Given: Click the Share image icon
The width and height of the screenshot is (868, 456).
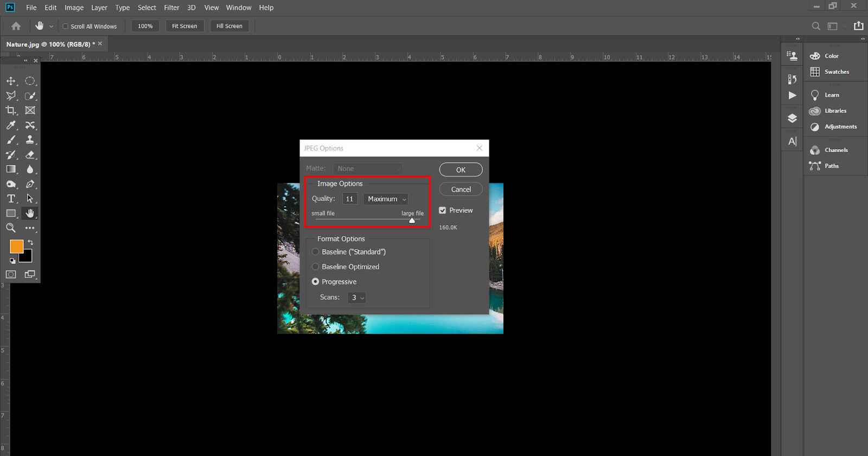Looking at the screenshot, I should (x=859, y=26).
